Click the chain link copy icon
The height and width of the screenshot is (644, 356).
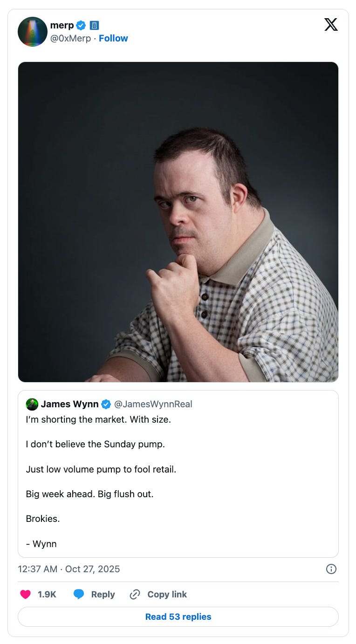point(135,594)
